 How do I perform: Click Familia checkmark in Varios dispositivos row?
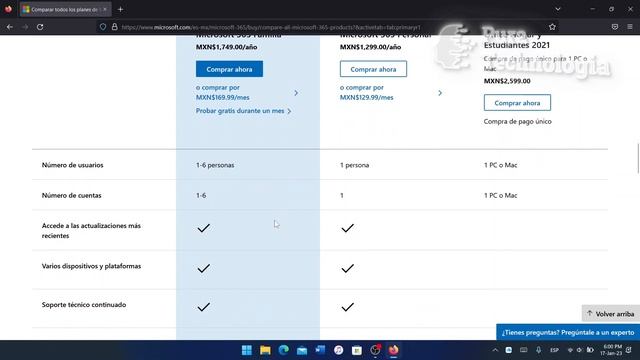[x=203, y=268]
